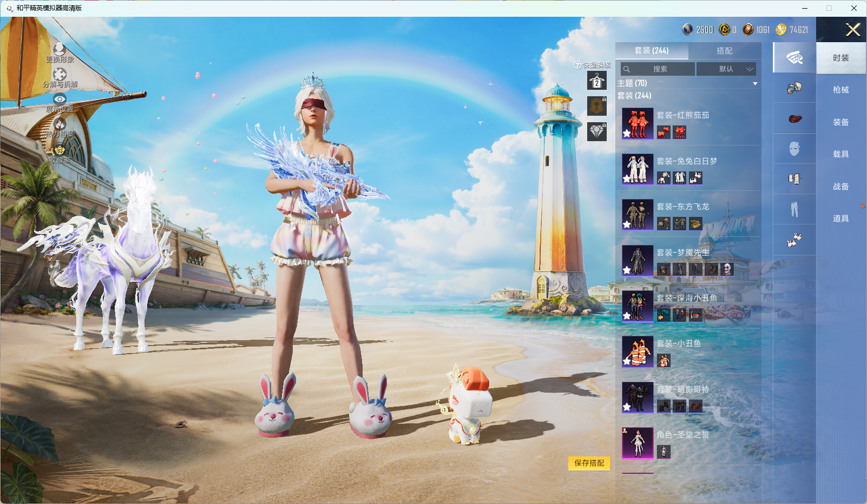
Task: Open 分解与拆解 puzzle-piece icon
Action: click(x=60, y=75)
